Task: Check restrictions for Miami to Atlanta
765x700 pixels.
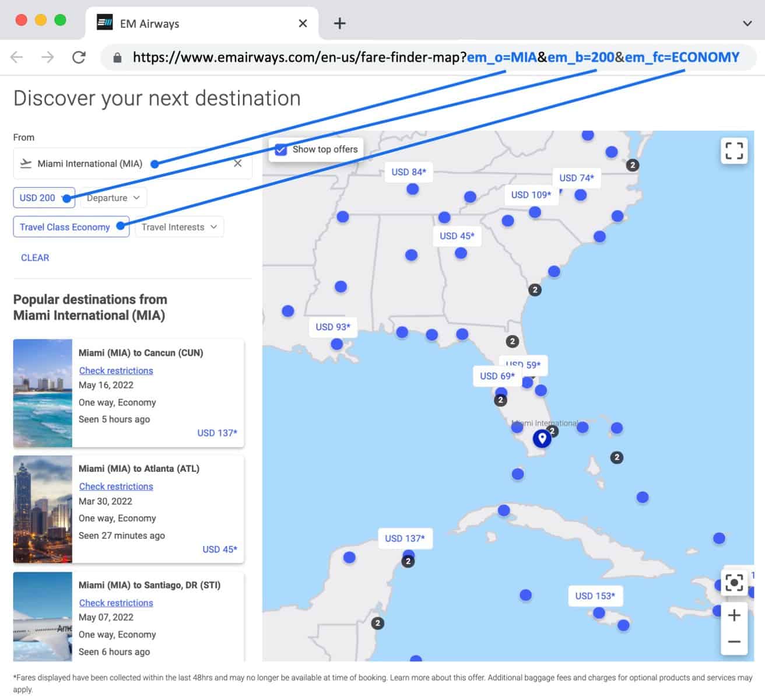Action: click(x=116, y=487)
